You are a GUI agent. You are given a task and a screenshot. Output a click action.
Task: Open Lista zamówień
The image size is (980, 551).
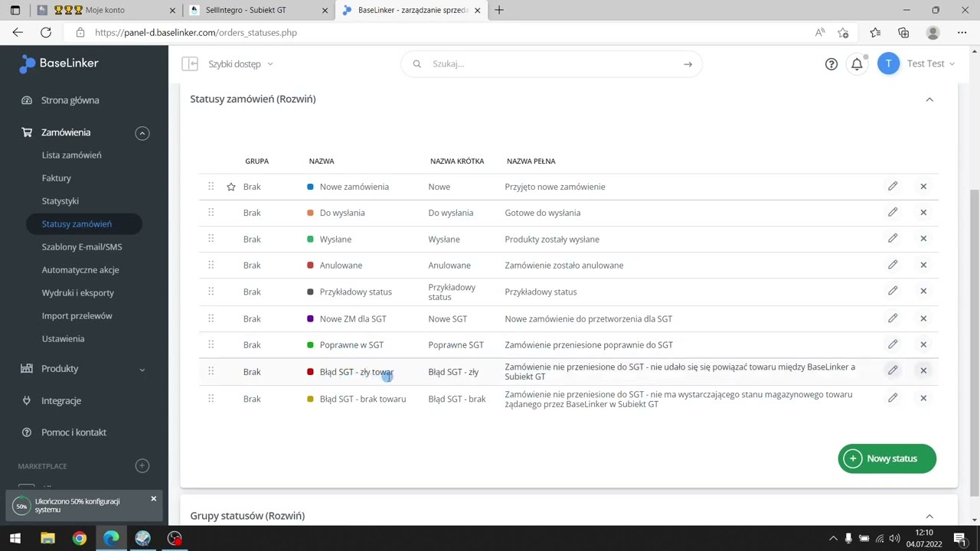pos(71,155)
